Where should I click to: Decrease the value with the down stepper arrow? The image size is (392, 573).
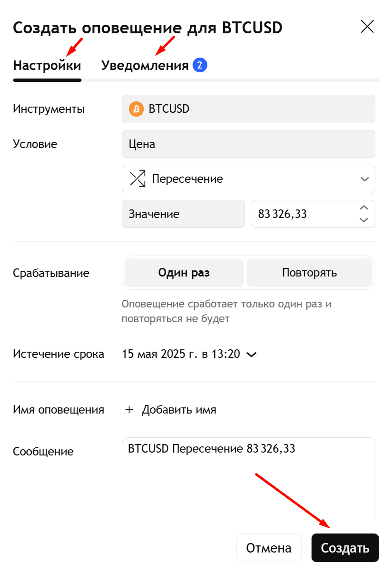[x=364, y=220]
